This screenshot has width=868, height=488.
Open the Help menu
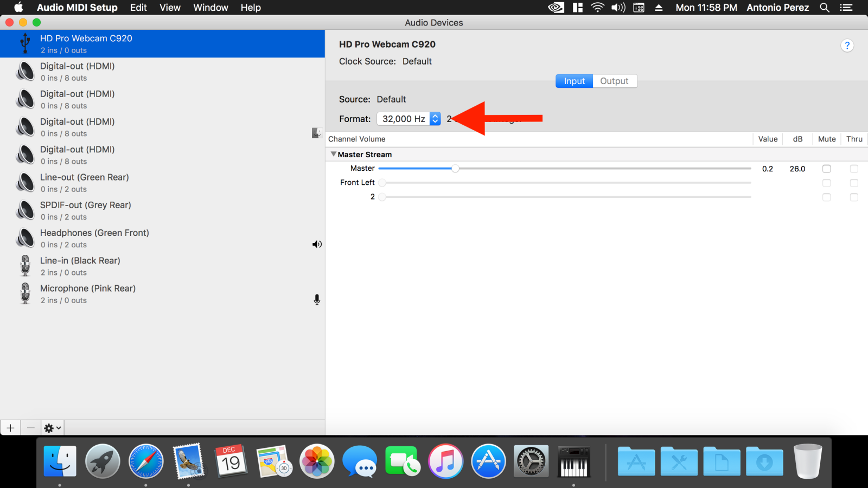251,8
